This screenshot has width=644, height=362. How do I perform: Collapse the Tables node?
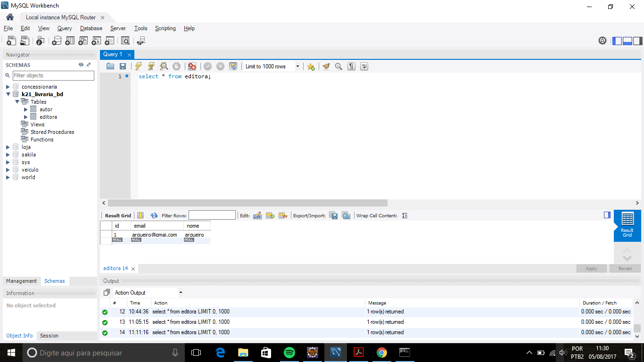click(17, 102)
